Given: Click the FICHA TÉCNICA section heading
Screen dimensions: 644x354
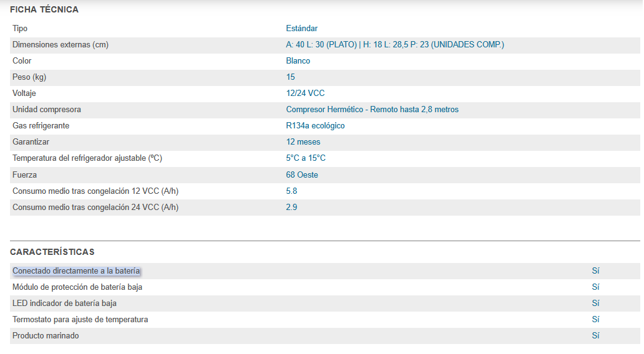Looking at the screenshot, I should tap(44, 9).
